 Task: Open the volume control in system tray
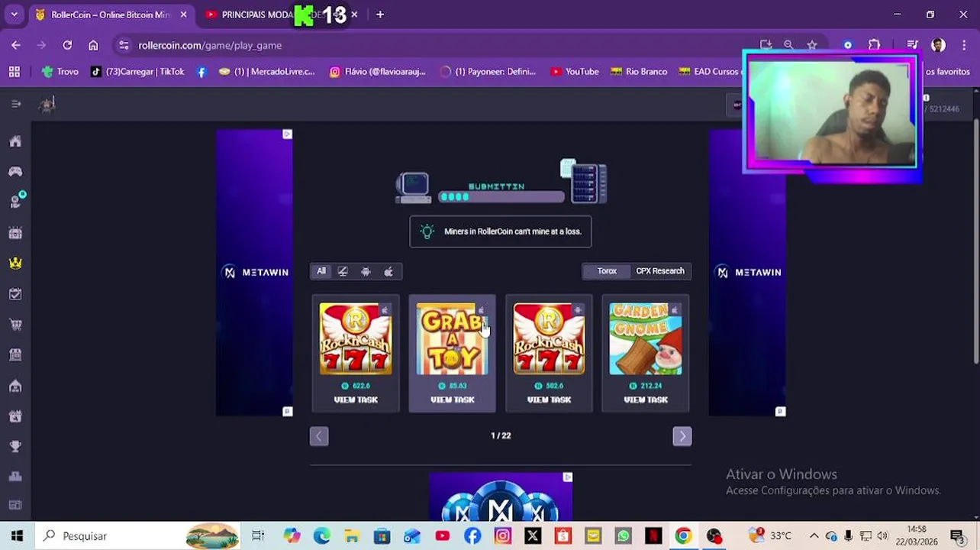point(883,535)
